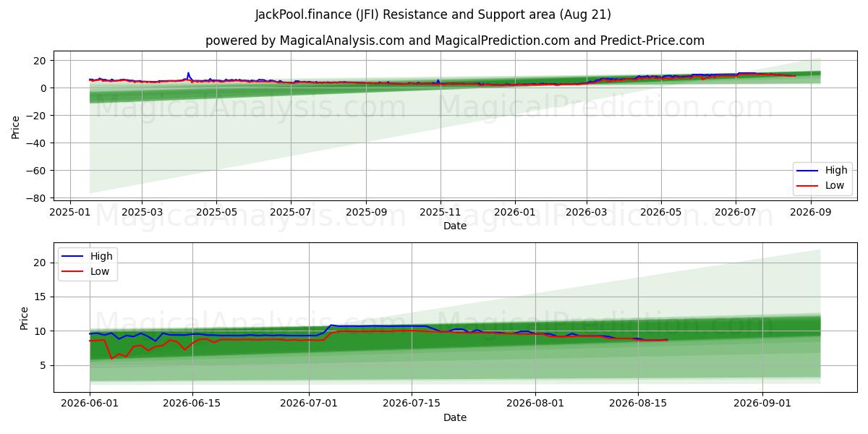Click the '2026-05' x-axis label
The width and height of the screenshot is (868, 434).
(661, 212)
